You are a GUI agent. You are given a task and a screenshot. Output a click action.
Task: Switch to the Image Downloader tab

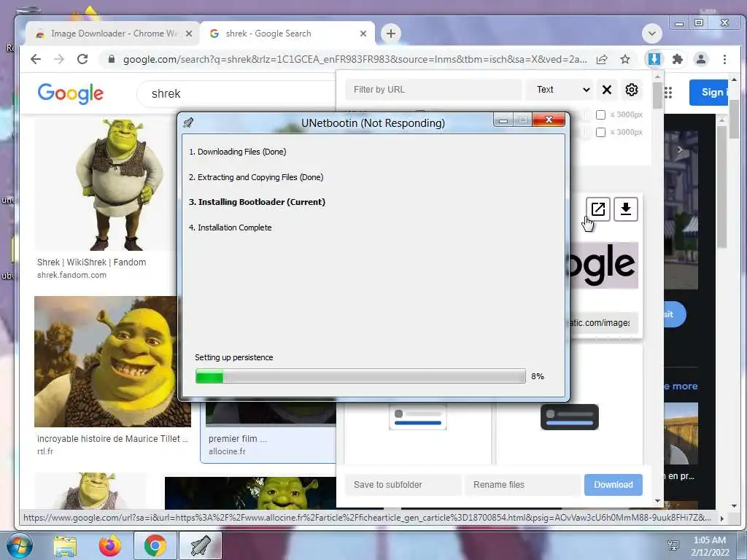click(112, 34)
